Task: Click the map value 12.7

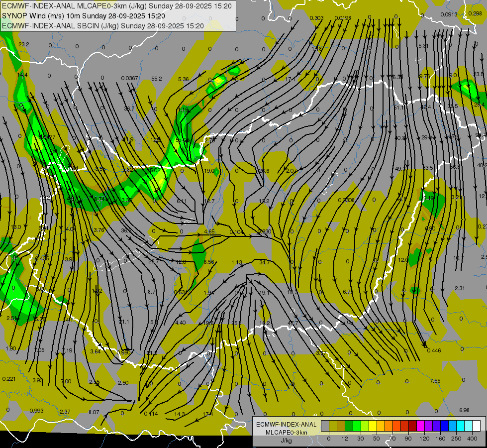Action: click(x=209, y=201)
